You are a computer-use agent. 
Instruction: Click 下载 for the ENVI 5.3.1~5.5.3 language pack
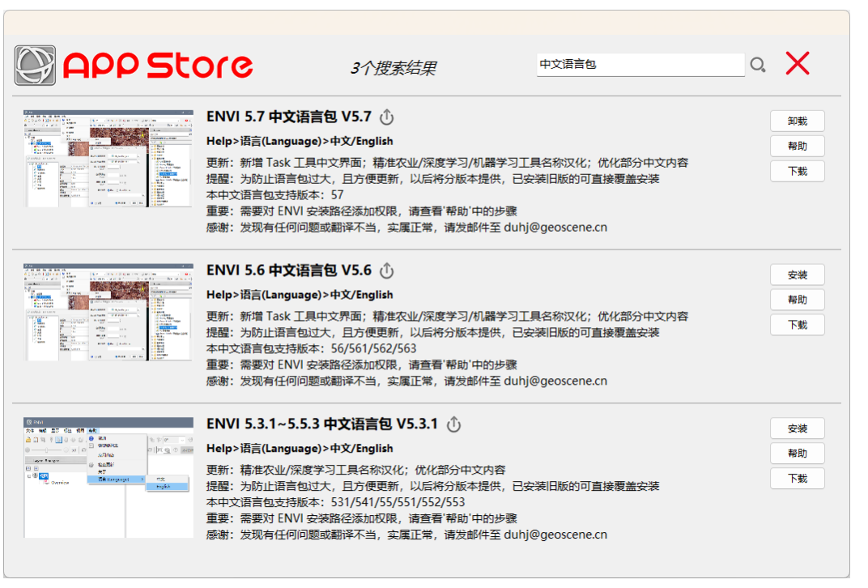797,479
